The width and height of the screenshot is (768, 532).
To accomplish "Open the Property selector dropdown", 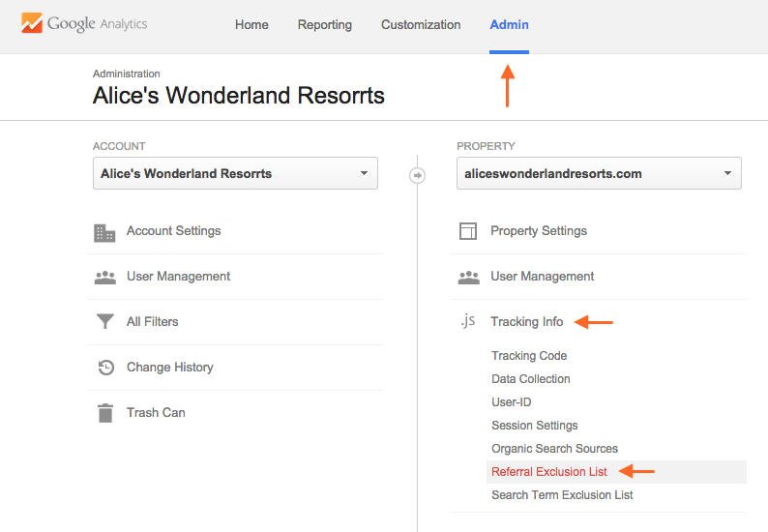I will coord(599,173).
